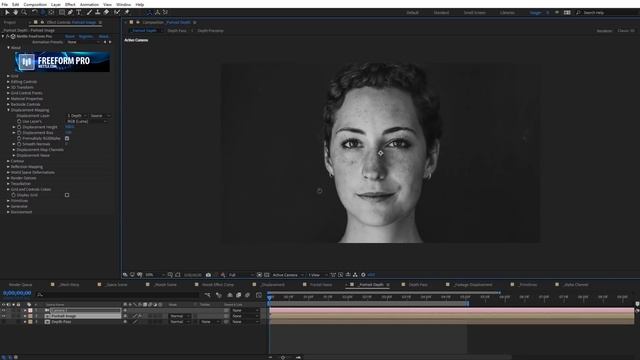Expand the Material Properties group
Screen dimensions: 640x360
pos(8,99)
